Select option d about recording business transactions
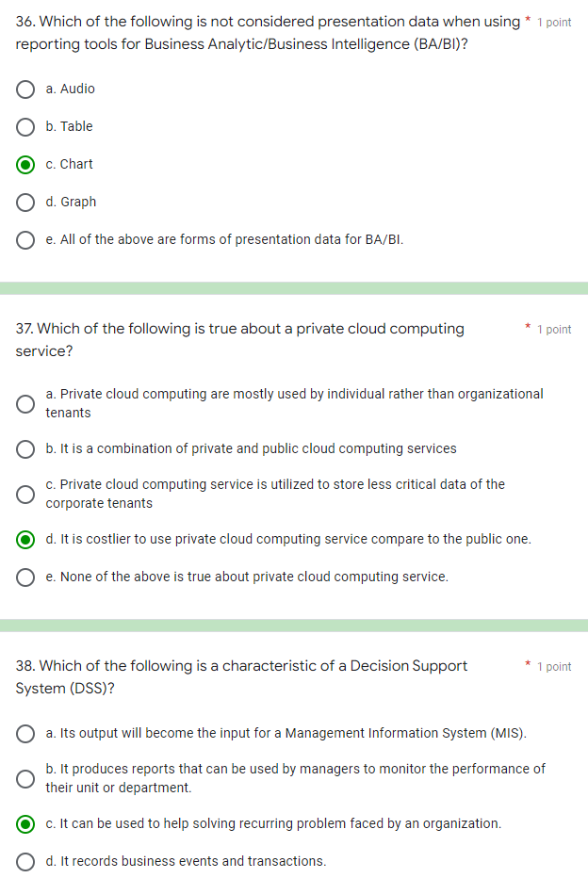The width and height of the screenshot is (588, 878). [25, 861]
